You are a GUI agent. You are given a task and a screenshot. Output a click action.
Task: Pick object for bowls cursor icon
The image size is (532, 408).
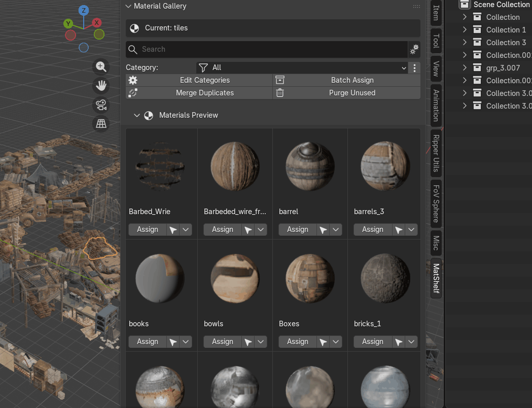pyautogui.click(x=248, y=342)
